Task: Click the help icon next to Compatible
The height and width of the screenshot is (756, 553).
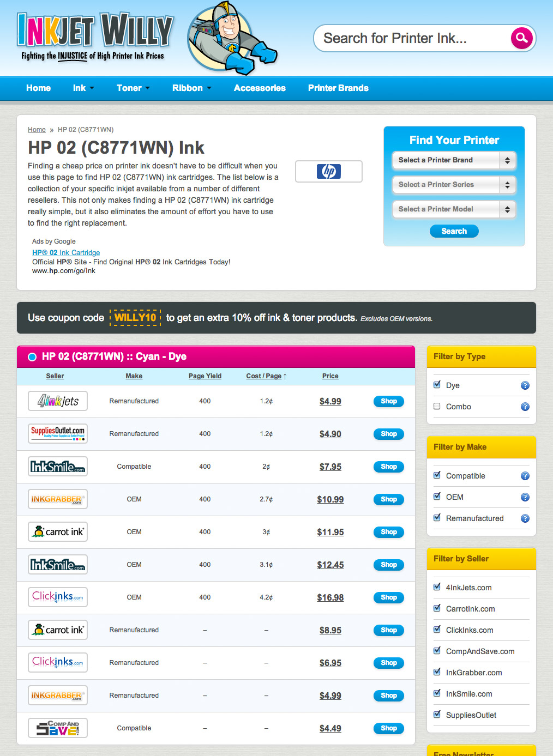Action: 525,476
